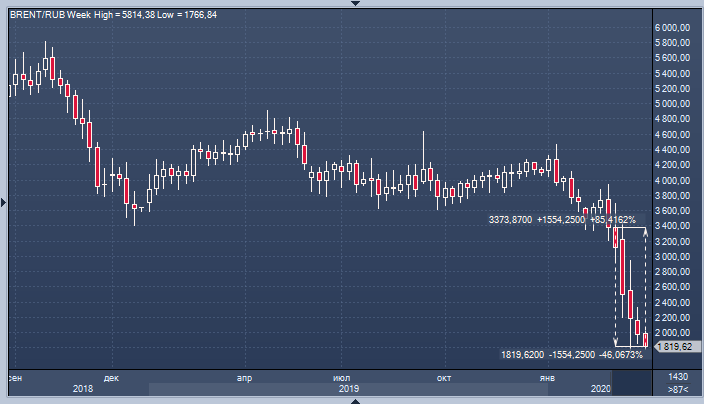
Task: Click the current price tag 1819,62
Action: 672,346
